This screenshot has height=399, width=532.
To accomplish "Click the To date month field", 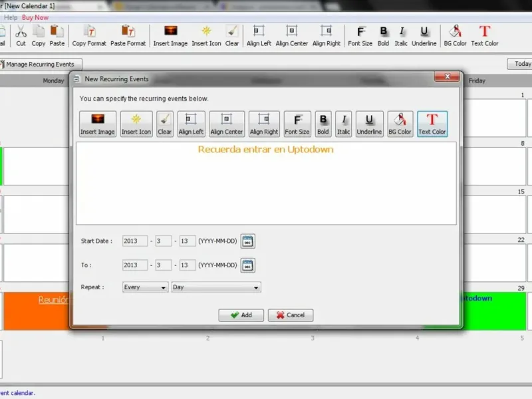I will pyautogui.click(x=164, y=265).
